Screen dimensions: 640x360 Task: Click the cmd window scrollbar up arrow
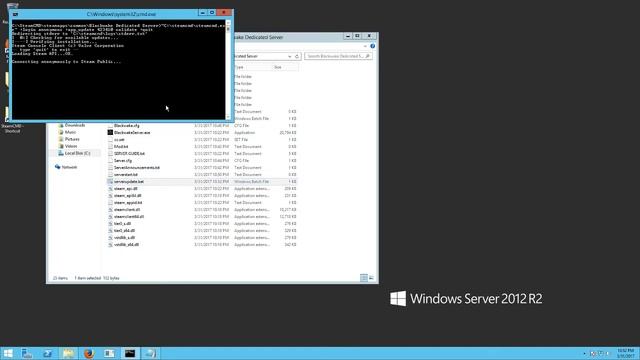pos(228,23)
